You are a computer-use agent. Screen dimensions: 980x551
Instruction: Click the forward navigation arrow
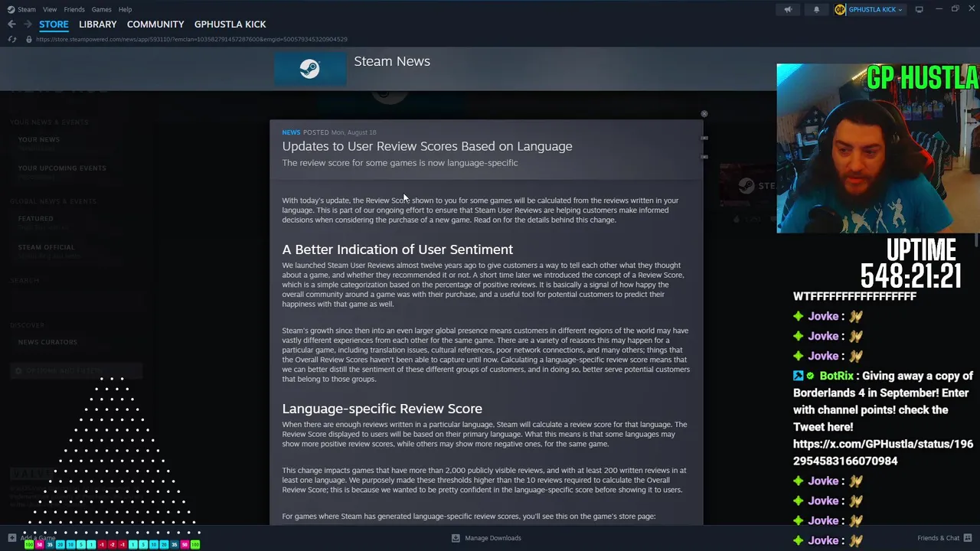point(28,24)
